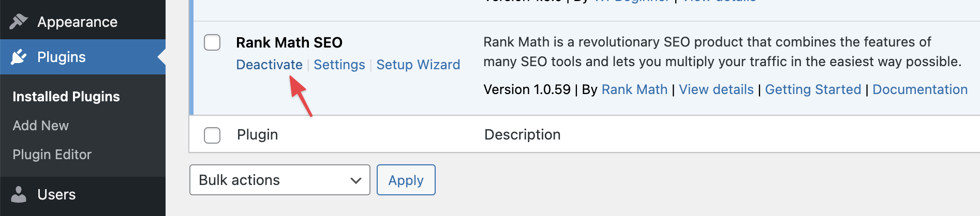Click the Getting Started link
Viewport: 980px width, 216px height.
point(812,89)
